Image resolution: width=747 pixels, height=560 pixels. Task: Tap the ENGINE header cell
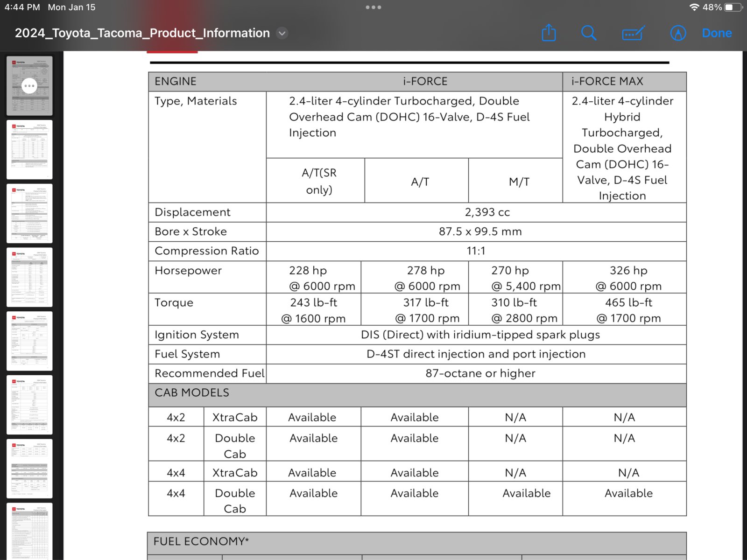pyautogui.click(x=176, y=81)
